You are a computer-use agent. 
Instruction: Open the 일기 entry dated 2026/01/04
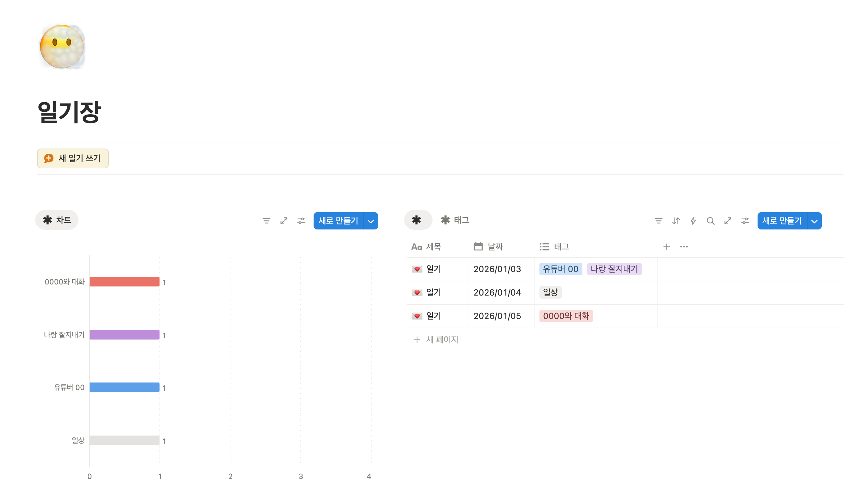click(433, 293)
